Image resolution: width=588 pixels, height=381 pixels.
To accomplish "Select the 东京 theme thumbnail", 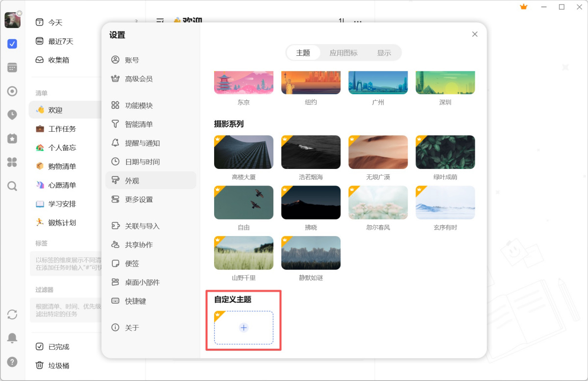I will tap(244, 82).
